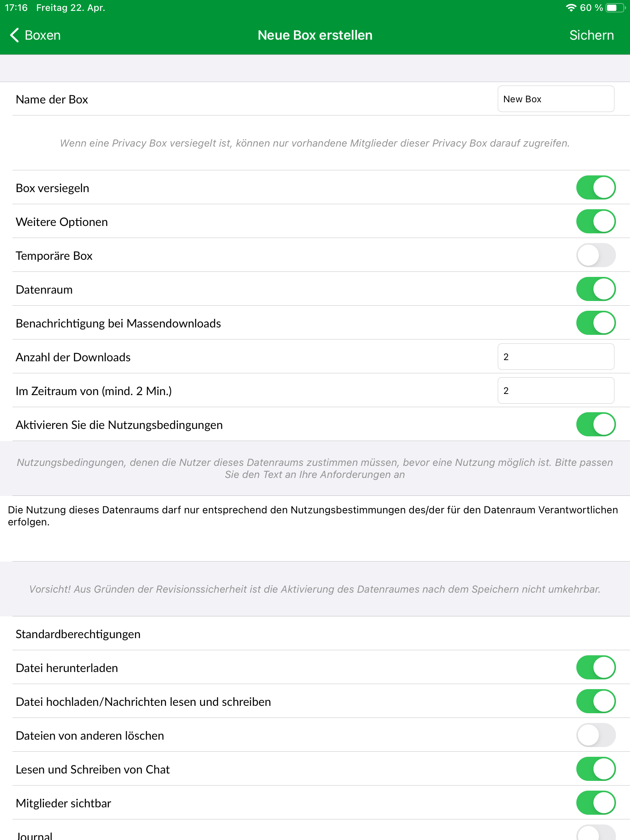Enable Dateien von anderen löschen switch
Screen dimensions: 630x840
(x=596, y=735)
